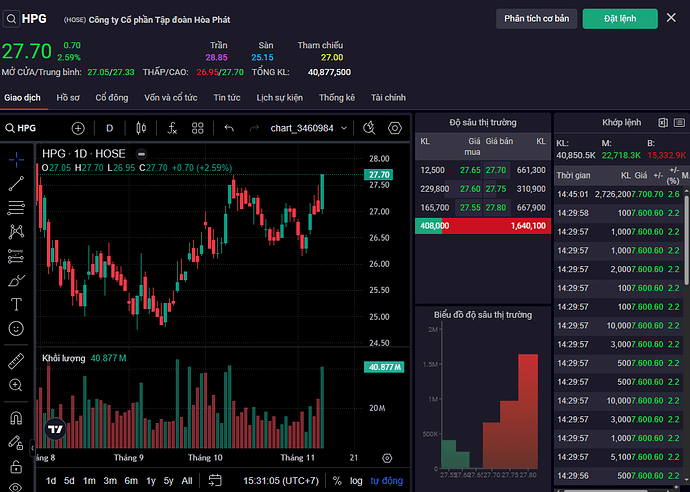Switch to the Cổ đông tab
The height and width of the screenshot is (492, 690).
click(x=112, y=97)
